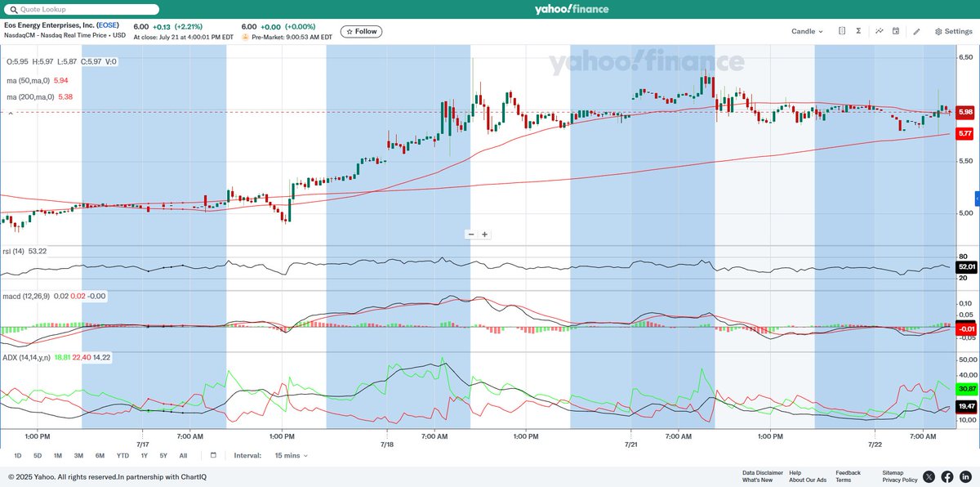
Task: Select the YTD range
Action: [122, 455]
